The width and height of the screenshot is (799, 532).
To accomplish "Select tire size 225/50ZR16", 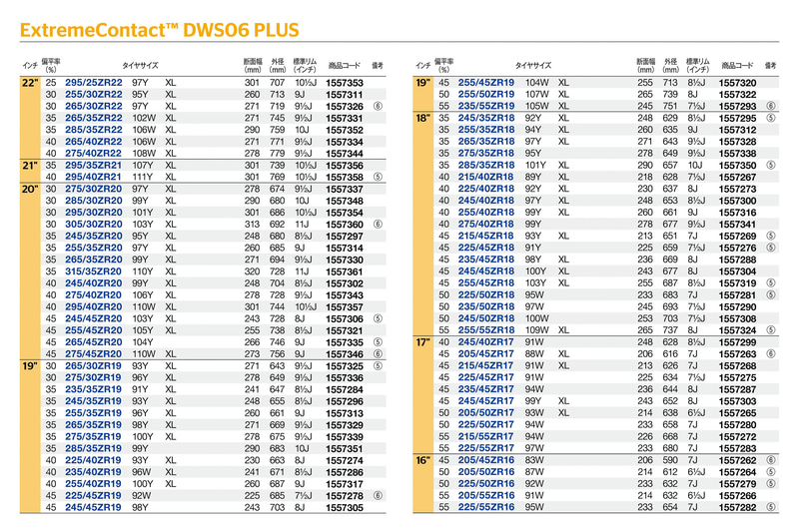I will pos(486,484).
